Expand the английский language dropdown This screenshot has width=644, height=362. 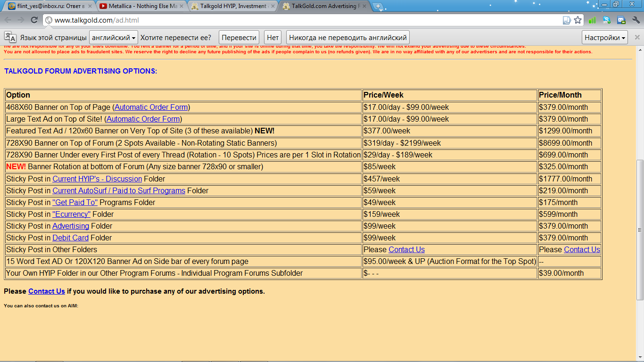point(113,38)
